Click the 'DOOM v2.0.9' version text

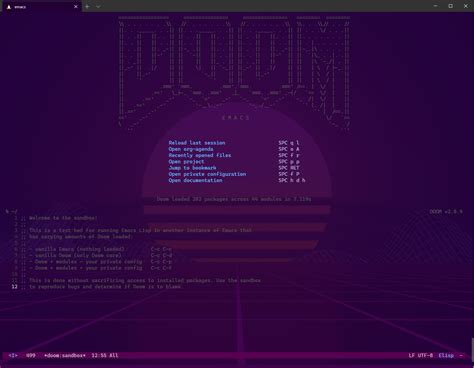coord(446,212)
